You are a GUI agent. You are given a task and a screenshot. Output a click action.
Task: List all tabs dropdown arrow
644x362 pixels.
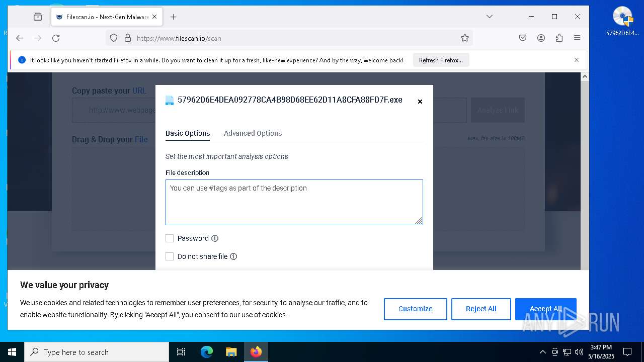click(489, 17)
